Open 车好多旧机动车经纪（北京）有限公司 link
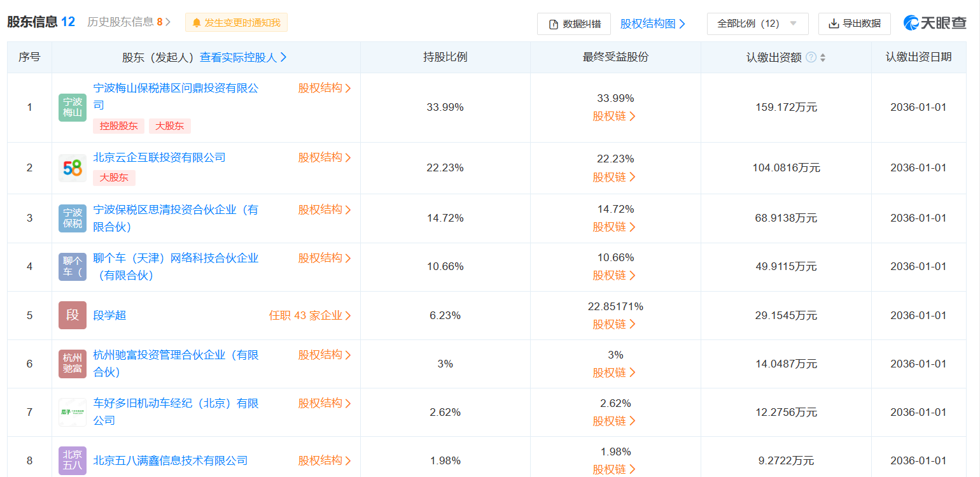The width and height of the screenshot is (980, 477). tap(176, 412)
